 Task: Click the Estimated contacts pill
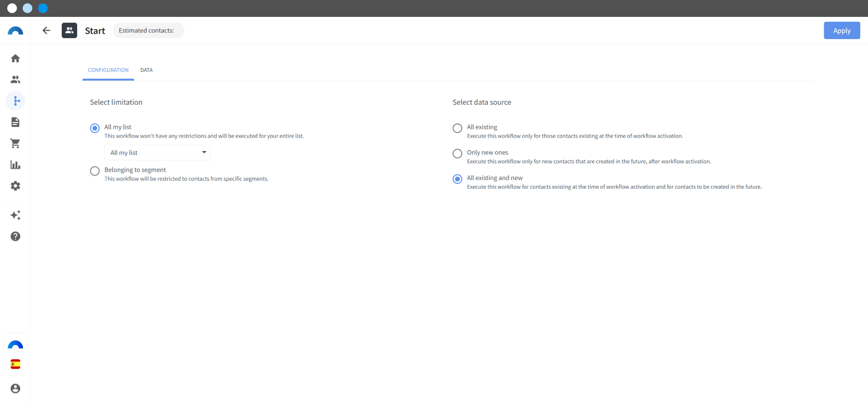click(x=148, y=30)
